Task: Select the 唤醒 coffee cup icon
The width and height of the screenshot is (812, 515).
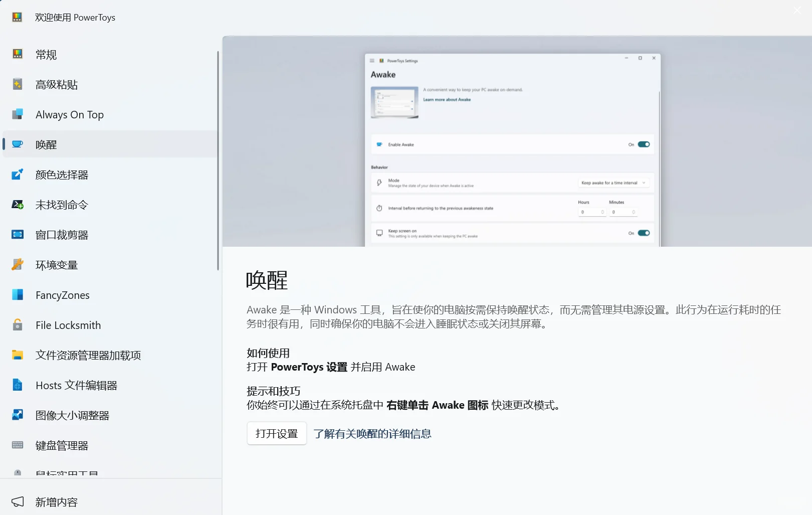Action: click(x=18, y=144)
